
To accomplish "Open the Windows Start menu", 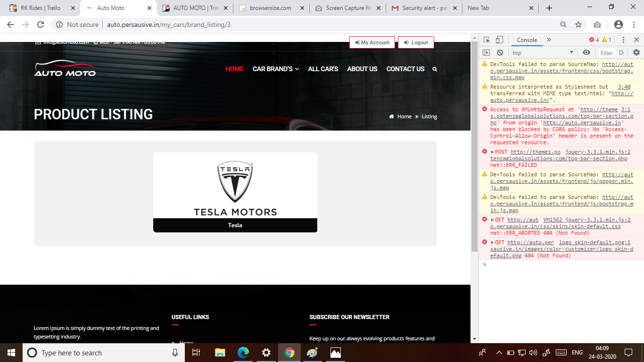I will point(11,353).
